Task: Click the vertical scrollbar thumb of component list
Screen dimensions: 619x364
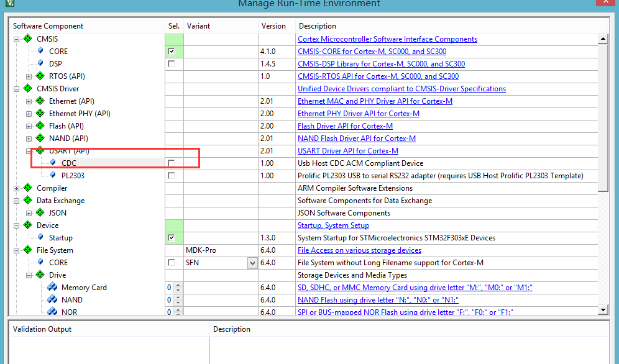Action: click(603, 118)
